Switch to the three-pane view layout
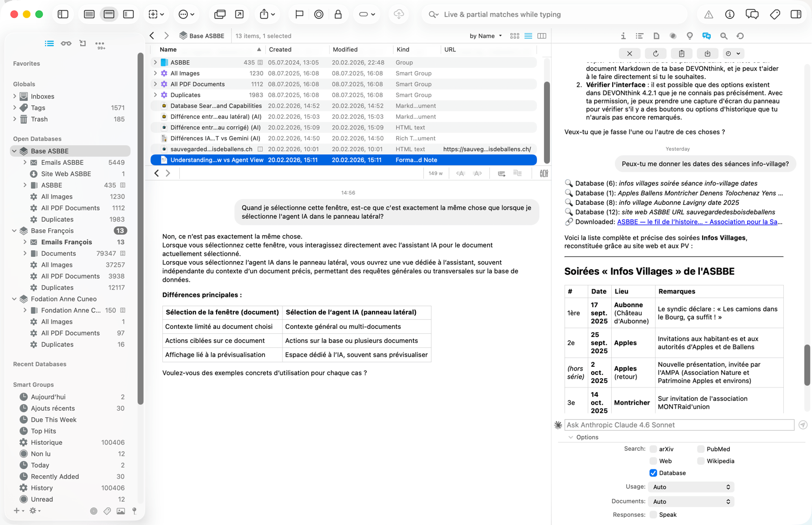The image size is (812, 525). click(x=128, y=14)
